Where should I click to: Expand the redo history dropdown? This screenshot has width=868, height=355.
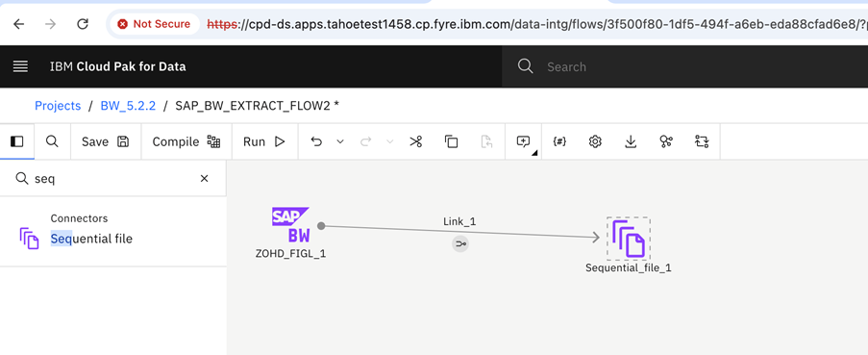tap(389, 141)
